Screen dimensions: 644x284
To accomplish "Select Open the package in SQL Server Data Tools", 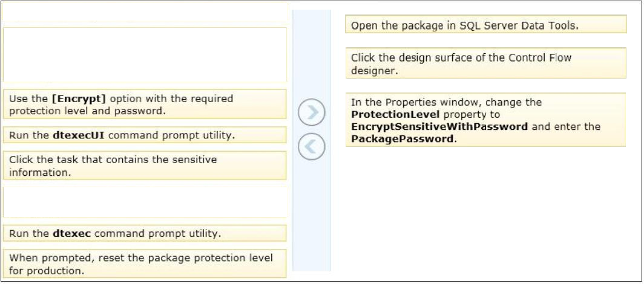I will coord(486,25).
